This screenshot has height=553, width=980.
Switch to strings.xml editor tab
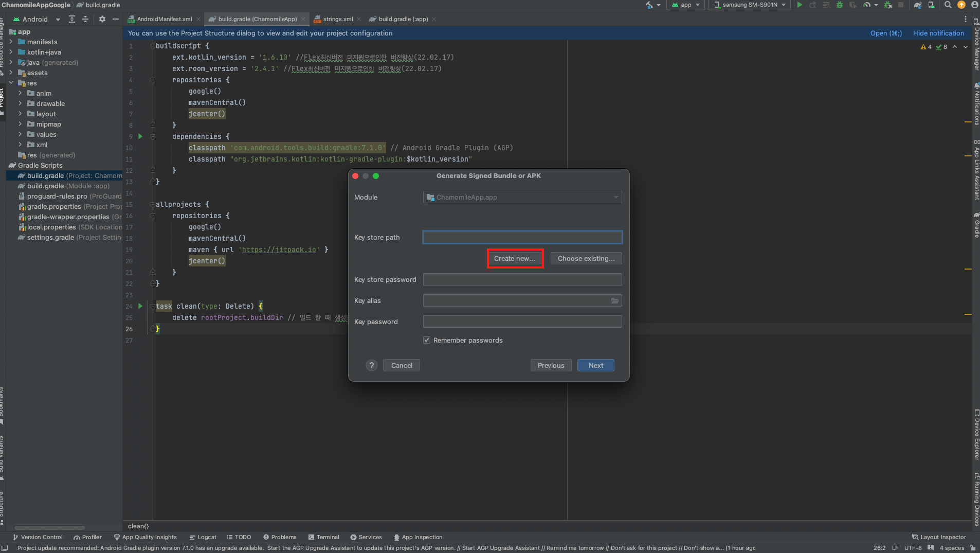pyautogui.click(x=337, y=19)
